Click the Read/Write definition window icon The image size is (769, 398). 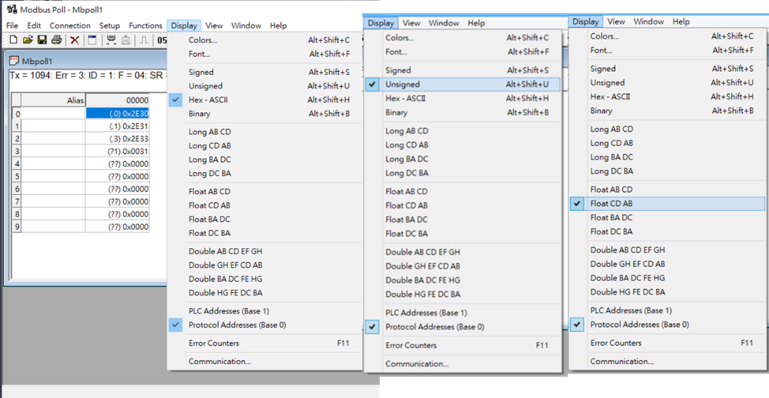[x=92, y=40]
